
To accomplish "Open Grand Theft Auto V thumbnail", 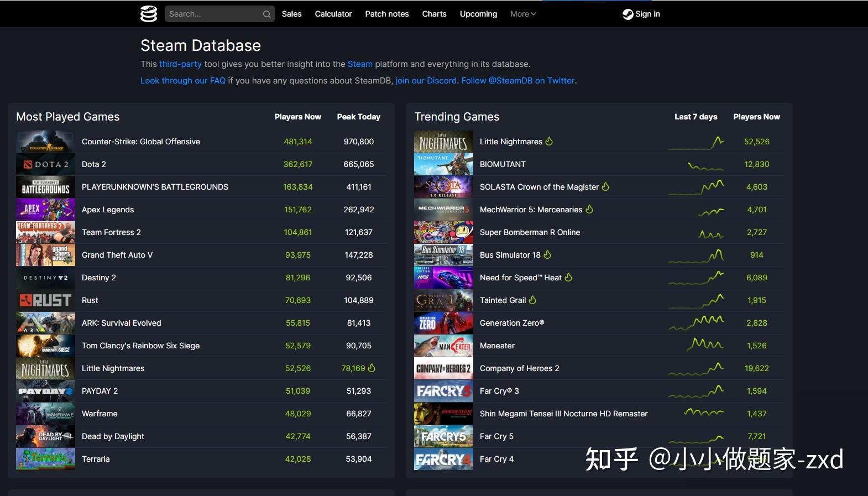I will [x=45, y=255].
